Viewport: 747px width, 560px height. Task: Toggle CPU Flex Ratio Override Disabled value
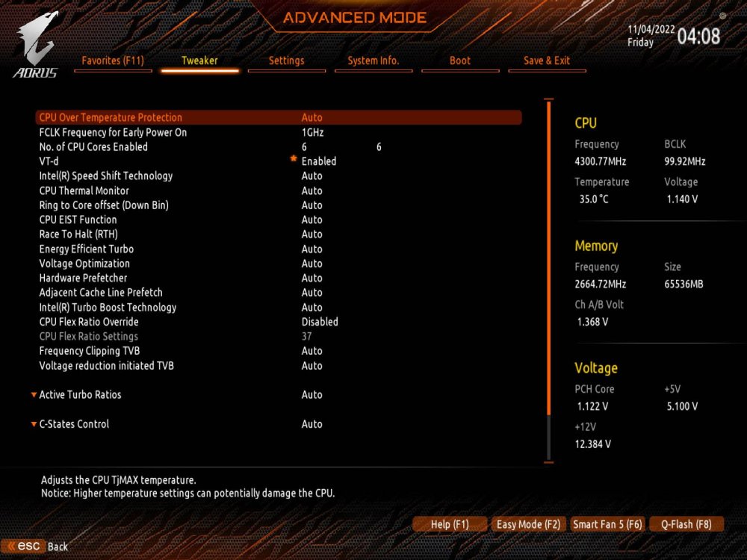(x=320, y=322)
